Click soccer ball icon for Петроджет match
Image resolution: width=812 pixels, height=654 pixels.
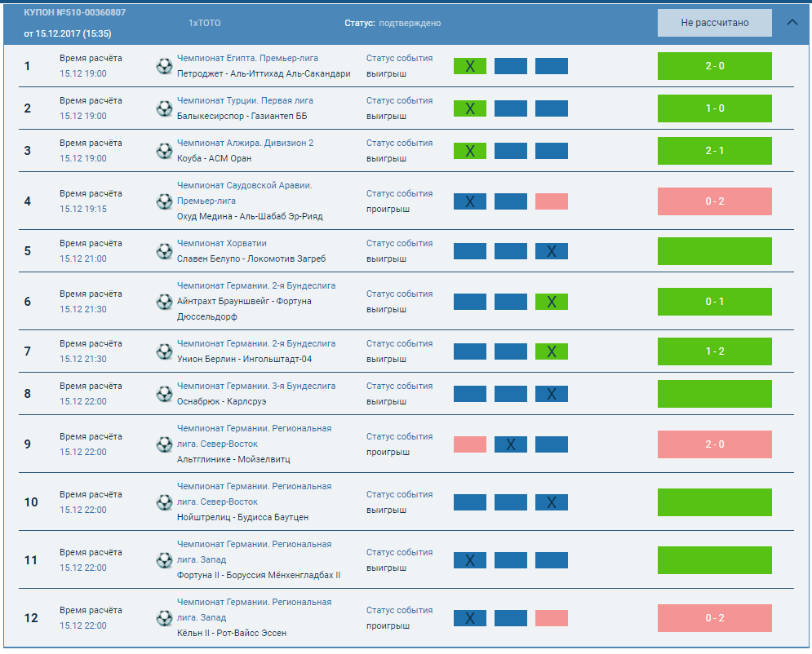pyautogui.click(x=164, y=66)
